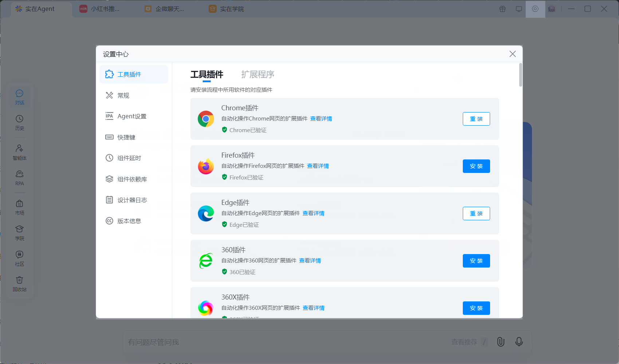Click the gift icon in title bar
This screenshot has height=364, width=619.
tap(502, 9)
